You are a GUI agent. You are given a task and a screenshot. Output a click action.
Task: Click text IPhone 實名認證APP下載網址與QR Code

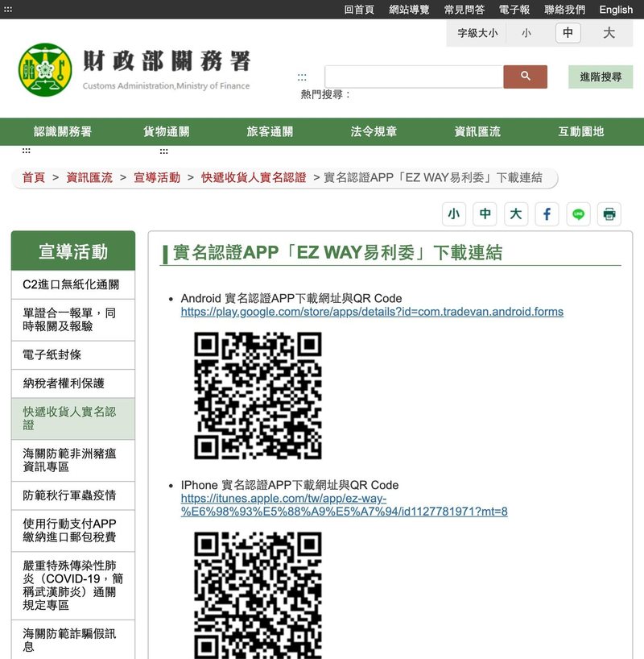point(290,485)
